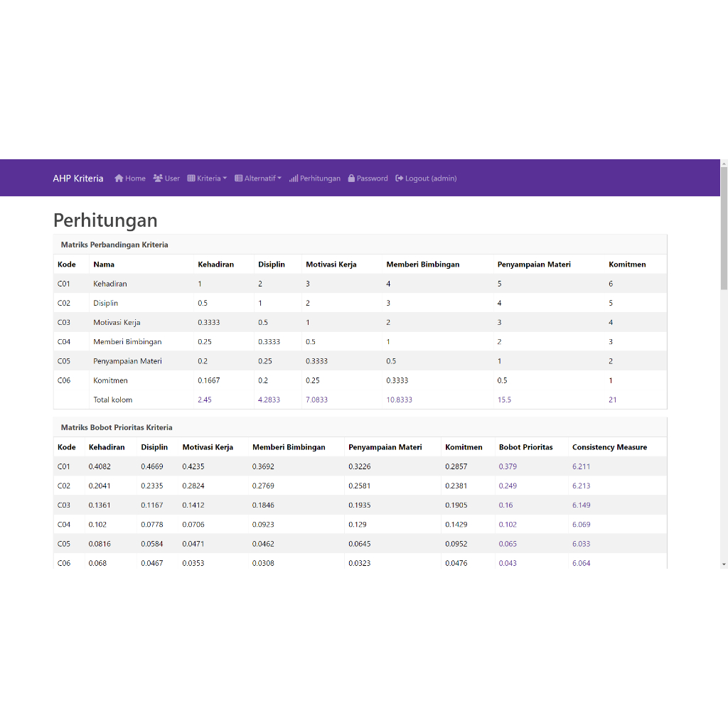Click the Consistency Measure column header
The height and width of the screenshot is (728, 728).
609,447
